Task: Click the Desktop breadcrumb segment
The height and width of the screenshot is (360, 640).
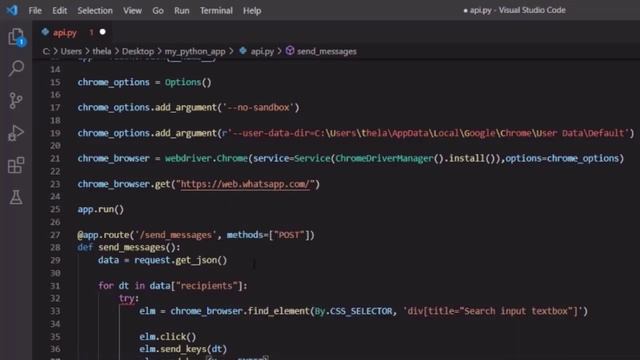Action: point(138,51)
